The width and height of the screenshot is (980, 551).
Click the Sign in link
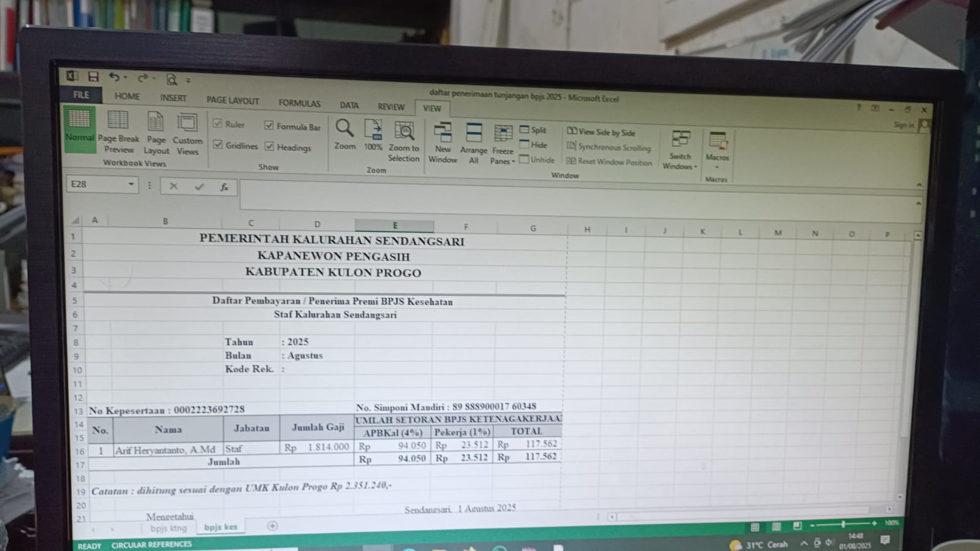click(x=904, y=126)
